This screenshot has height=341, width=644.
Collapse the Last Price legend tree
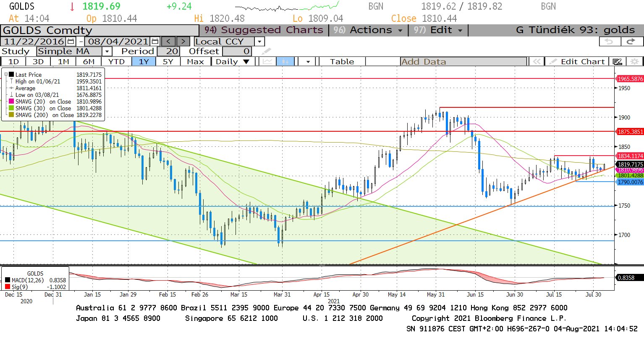coord(6,75)
